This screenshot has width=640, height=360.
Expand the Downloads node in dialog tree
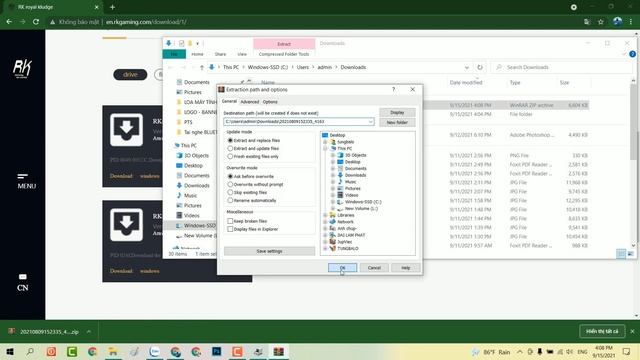coord(333,175)
